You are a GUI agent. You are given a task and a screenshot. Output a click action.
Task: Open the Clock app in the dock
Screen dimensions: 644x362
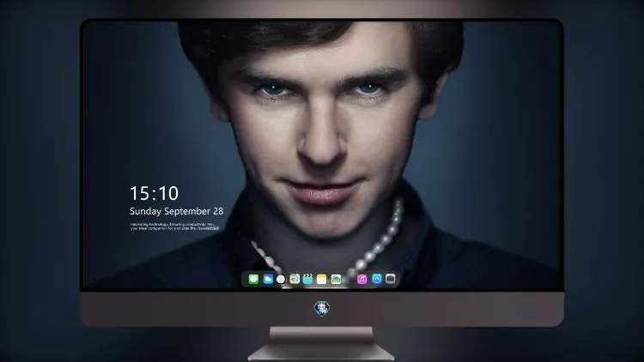tap(281, 279)
